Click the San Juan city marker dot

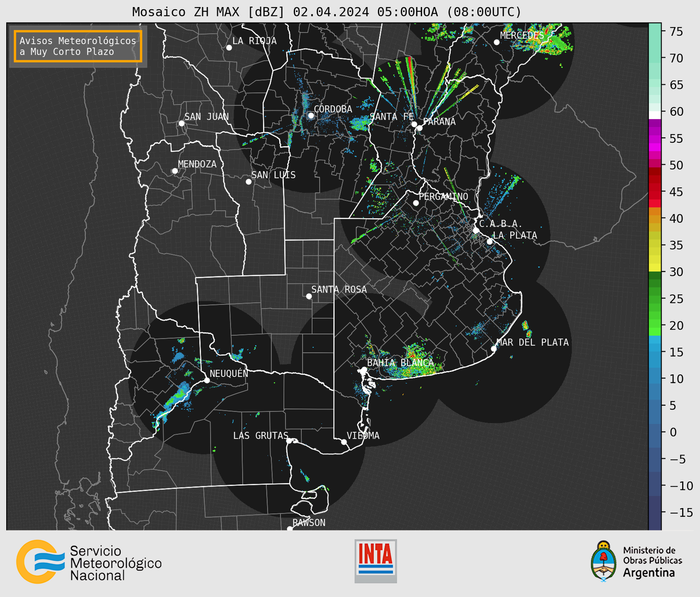[x=181, y=123]
